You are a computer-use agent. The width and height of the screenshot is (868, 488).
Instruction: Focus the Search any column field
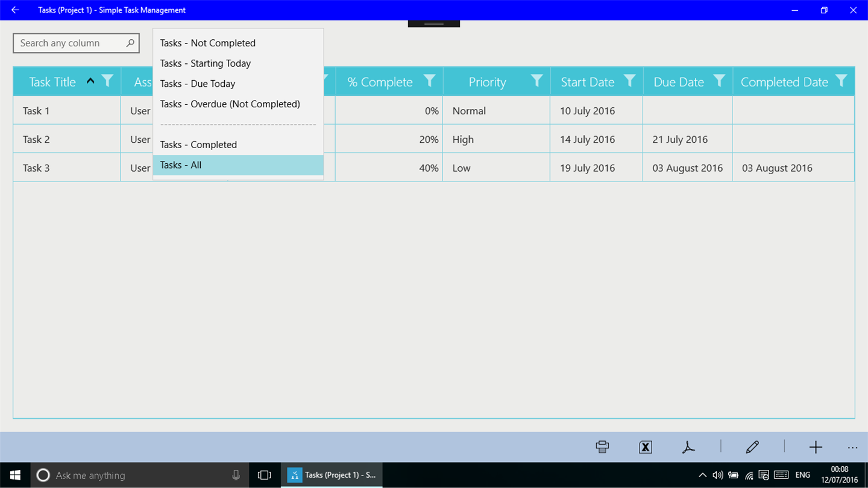pyautogui.click(x=76, y=43)
